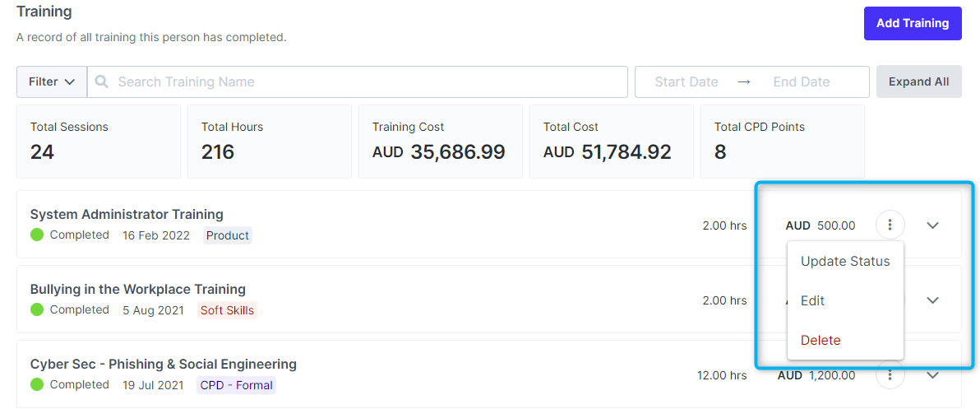
Task: Open the System Administrator Training three-dot menu
Action: pos(890,225)
